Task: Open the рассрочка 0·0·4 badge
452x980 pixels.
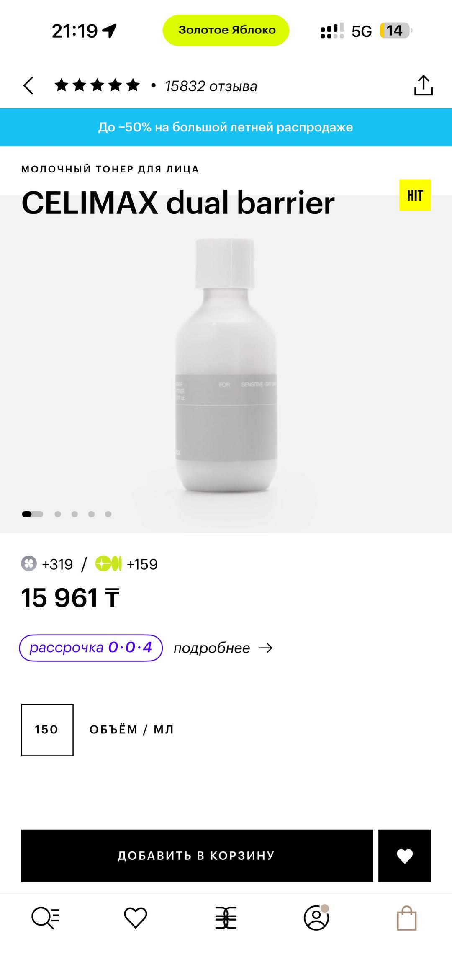Action: pos(91,648)
